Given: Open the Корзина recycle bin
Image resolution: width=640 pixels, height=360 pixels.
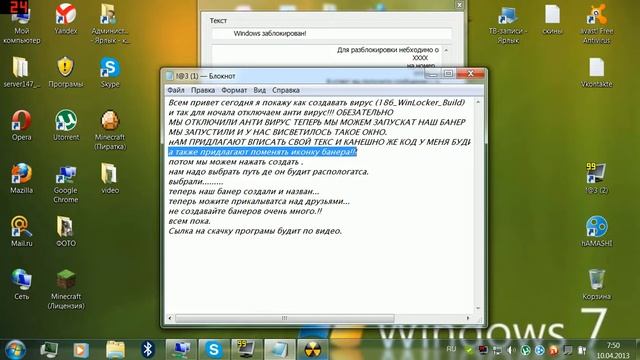Looking at the screenshot, I should coord(596,284).
